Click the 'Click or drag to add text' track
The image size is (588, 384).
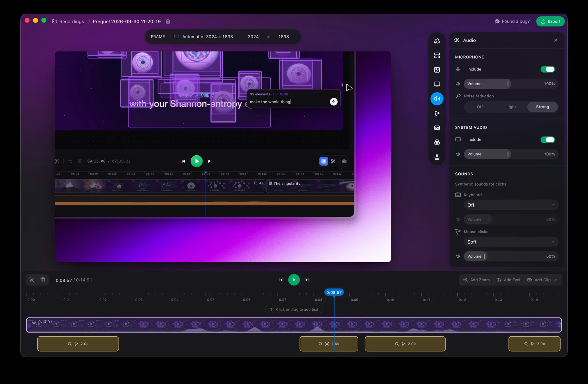[294, 310]
